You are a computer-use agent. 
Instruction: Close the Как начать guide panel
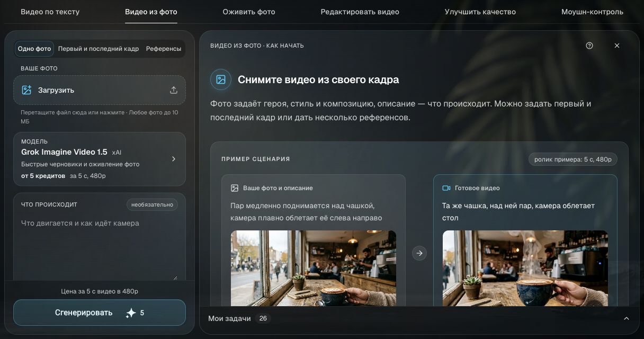tap(617, 46)
